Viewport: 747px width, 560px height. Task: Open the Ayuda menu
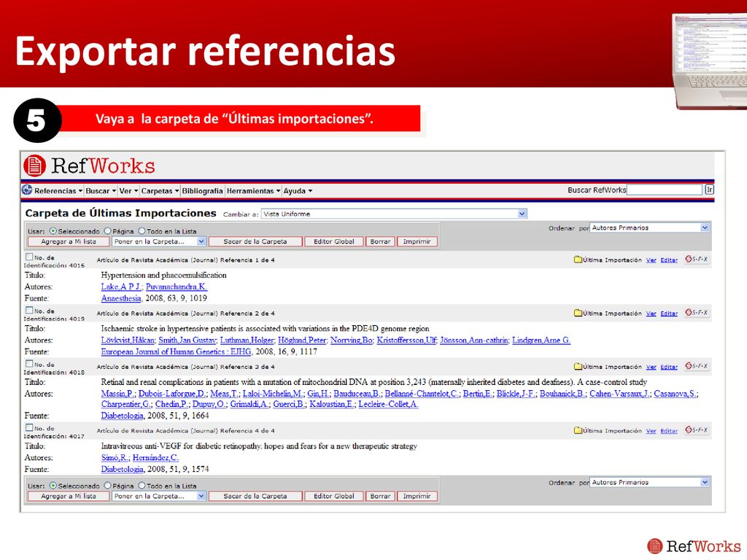298,190
